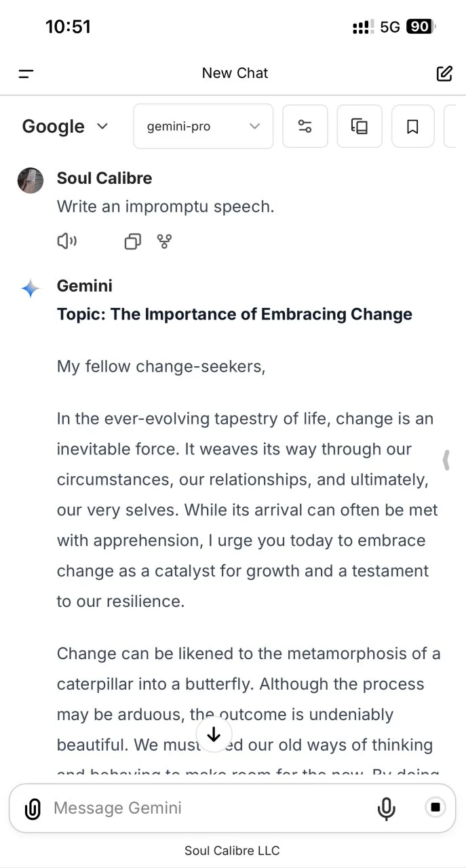466x868 pixels.
Task: Tap the Soul Calibre user avatar
Action: [x=31, y=180]
